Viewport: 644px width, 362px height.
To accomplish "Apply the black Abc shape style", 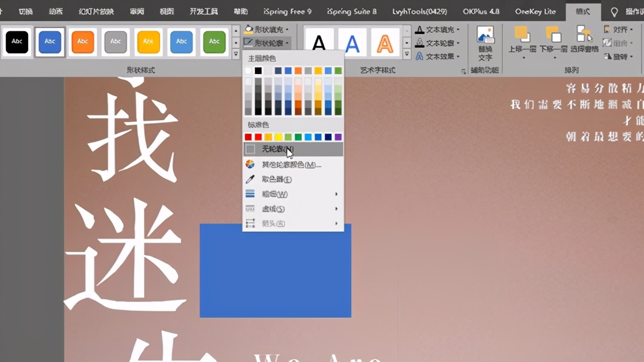I will click(17, 41).
